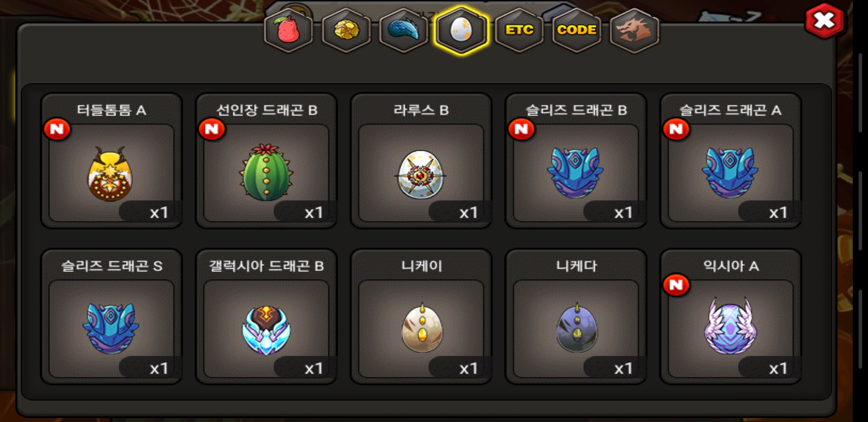Open the fruit food inventory tab
Screen dimensions: 868x422
[288, 30]
